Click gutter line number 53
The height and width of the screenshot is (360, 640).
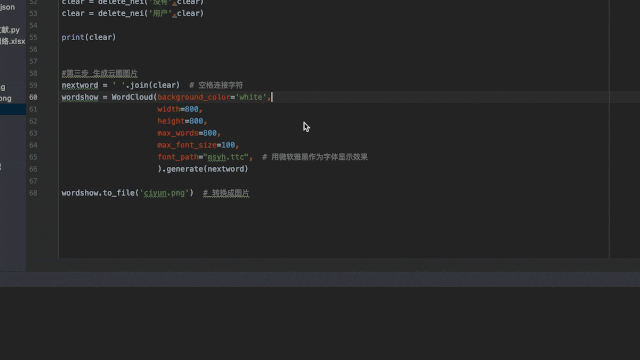tap(33, 13)
